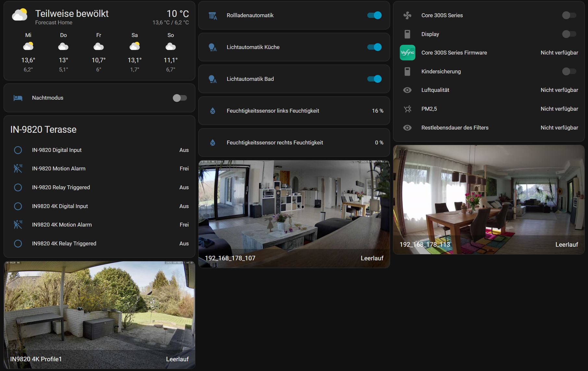
Task: Switch on the Kindersicherung toggle
Action: coord(569,71)
